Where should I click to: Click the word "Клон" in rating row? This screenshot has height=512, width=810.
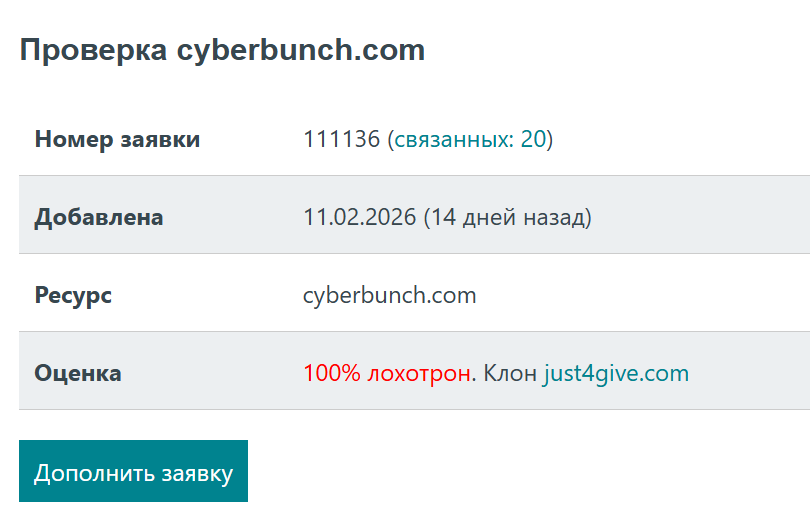[510, 374]
